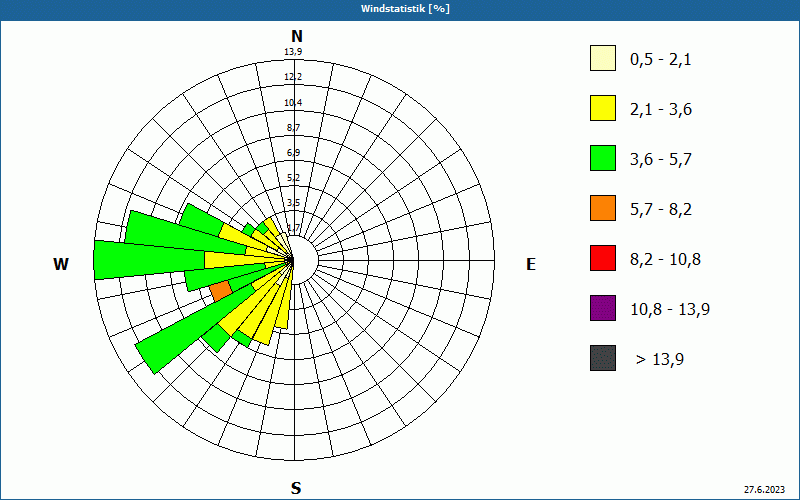Click the S compass label

(296, 489)
